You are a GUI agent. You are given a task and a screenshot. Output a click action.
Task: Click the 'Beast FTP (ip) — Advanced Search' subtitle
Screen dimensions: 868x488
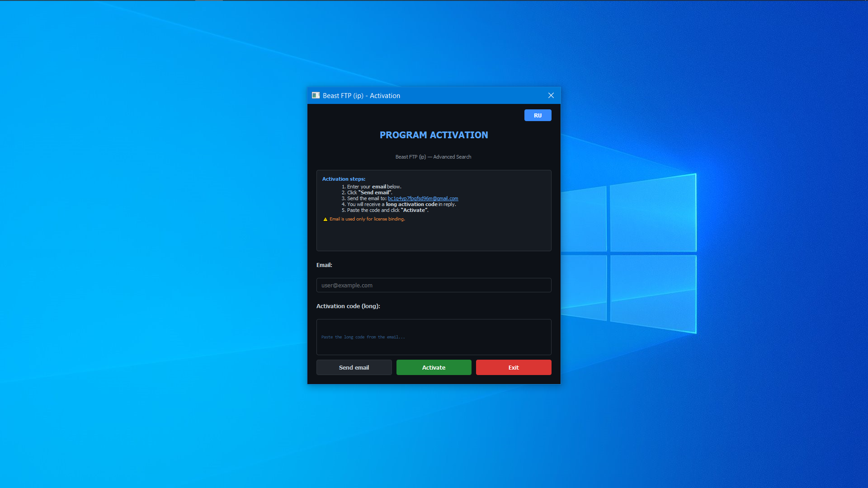coord(433,157)
